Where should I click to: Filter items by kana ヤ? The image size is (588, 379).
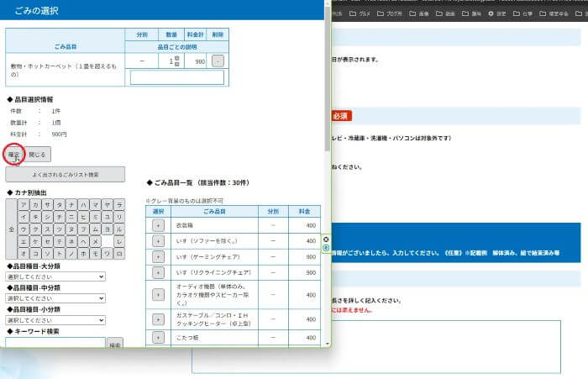(x=108, y=204)
